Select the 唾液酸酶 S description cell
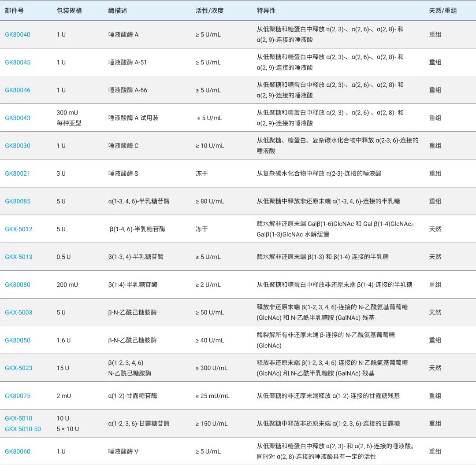This screenshot has height=465, width=476. (123, 173)
